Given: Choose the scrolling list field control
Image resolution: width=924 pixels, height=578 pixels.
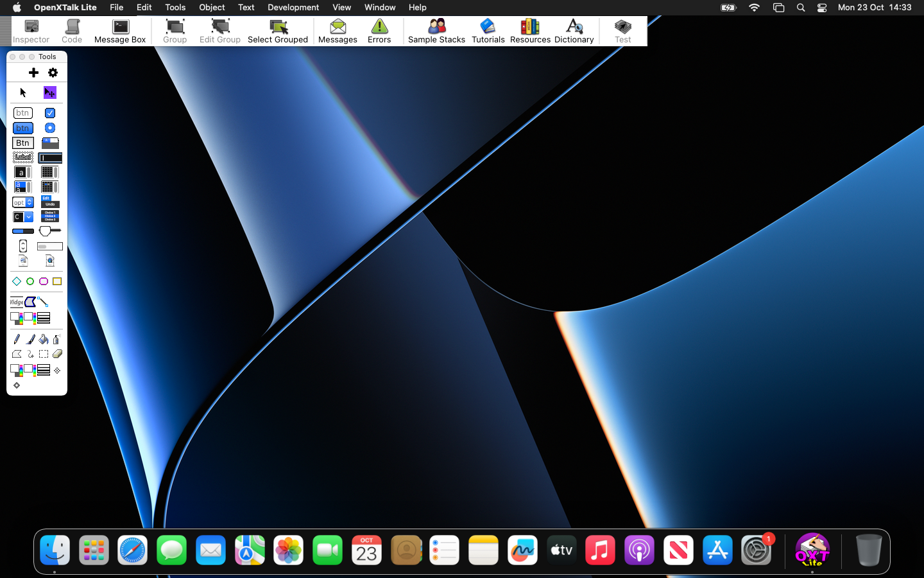Looking at the screenshot, I should 23,187.
